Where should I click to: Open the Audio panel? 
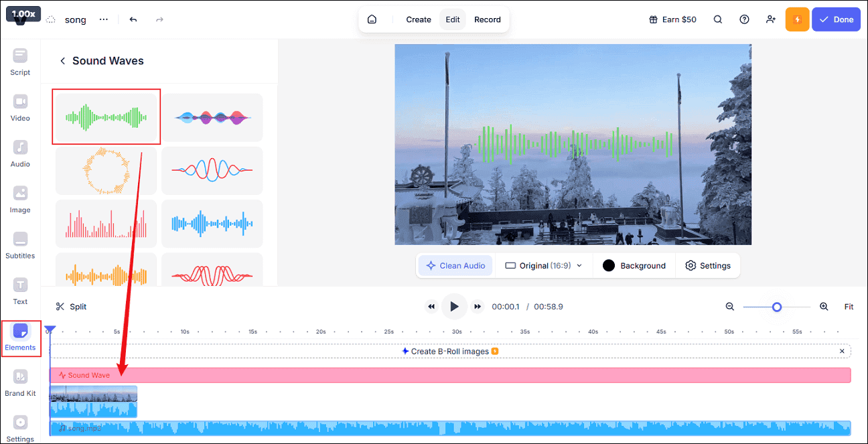20,154
